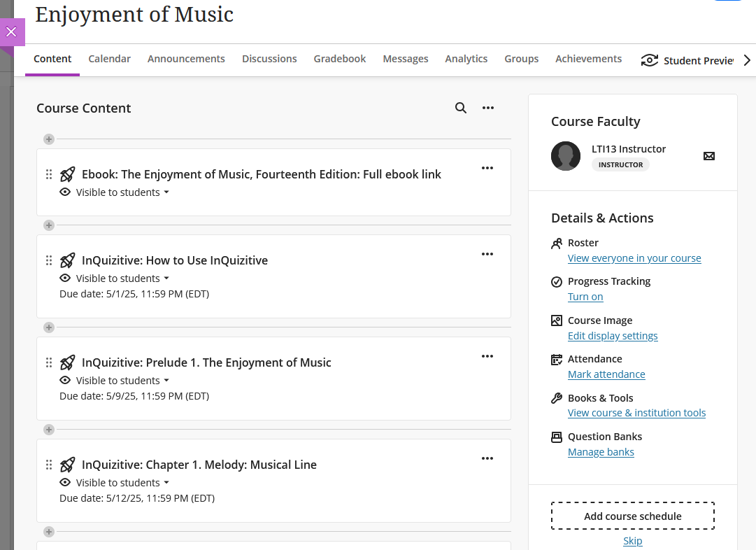Screen dimensions: 756x550
Task: Open the View everyone in your course link
Action: pos(634,258)
